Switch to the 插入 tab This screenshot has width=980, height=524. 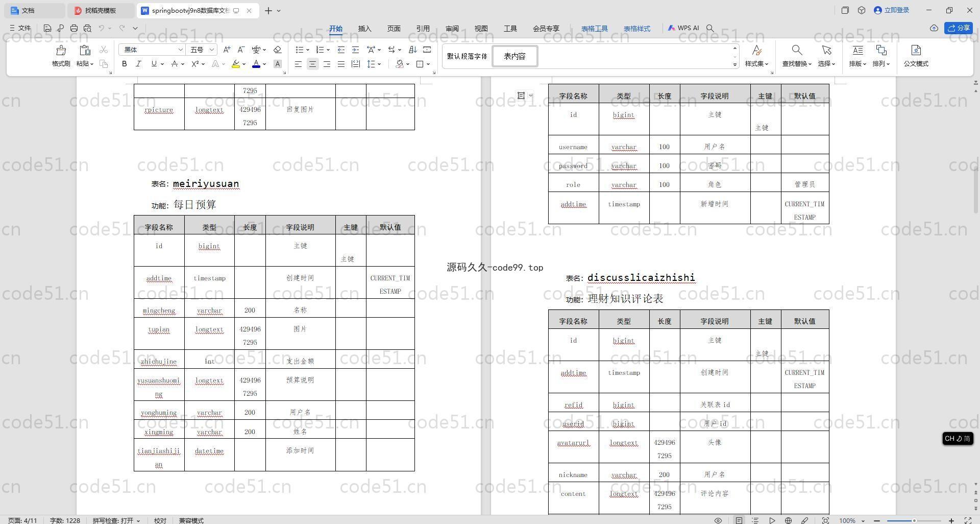[364, 29]
